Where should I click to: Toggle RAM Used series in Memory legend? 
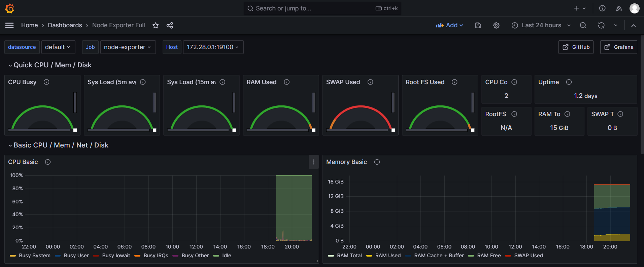tap(387, 256)
